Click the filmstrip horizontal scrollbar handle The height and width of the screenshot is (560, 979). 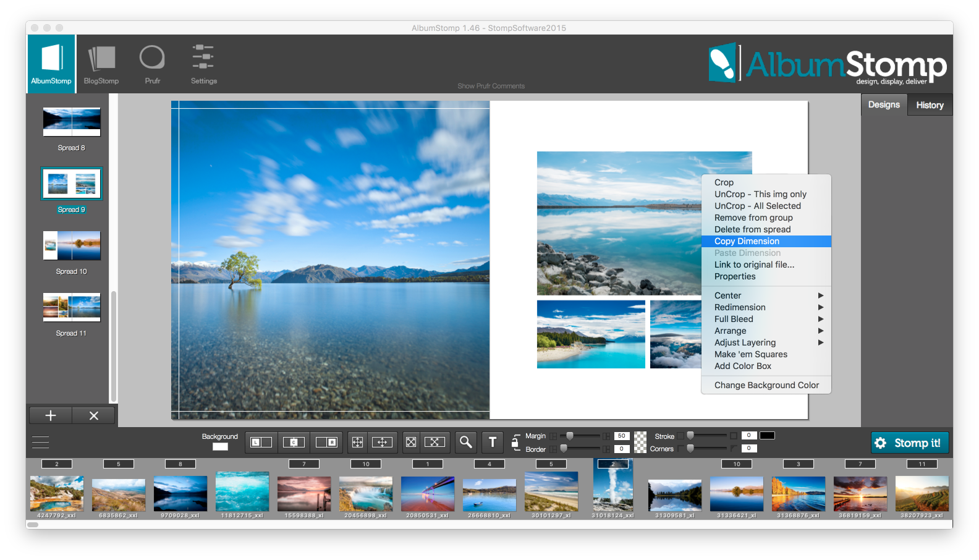click(x=33, y=525)
